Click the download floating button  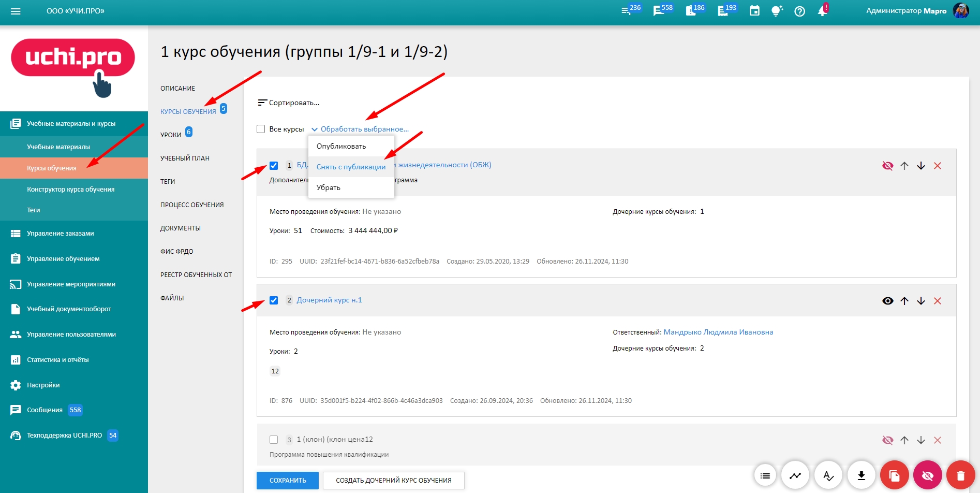(x=862, y=475)
